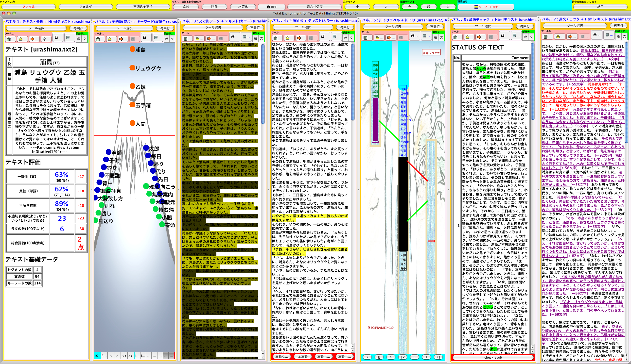Click the padlock icon in Panel 2 toolbar
The height and width of the screenshot is (364, 631).
tap(111, 39)
